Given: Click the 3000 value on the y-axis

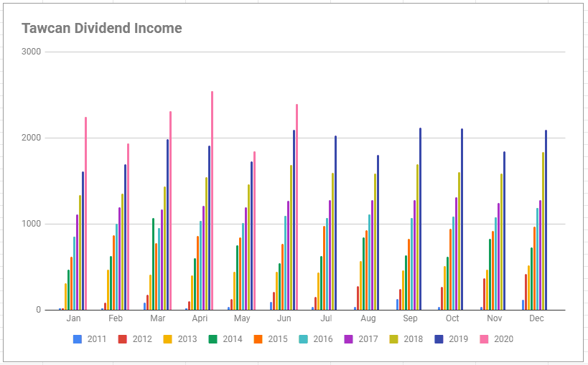Looking at the screenshot, I should tap(32, 52).
